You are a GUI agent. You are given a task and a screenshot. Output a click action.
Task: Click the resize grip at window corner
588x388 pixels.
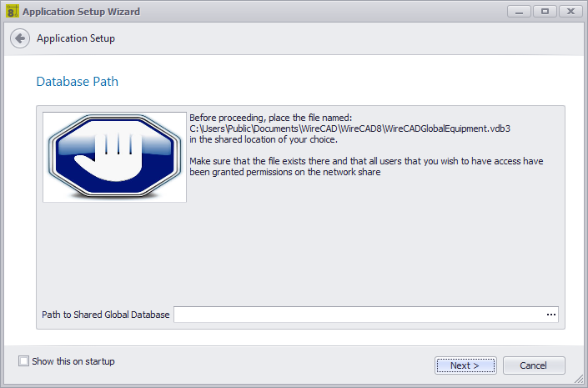coord(579,380)
